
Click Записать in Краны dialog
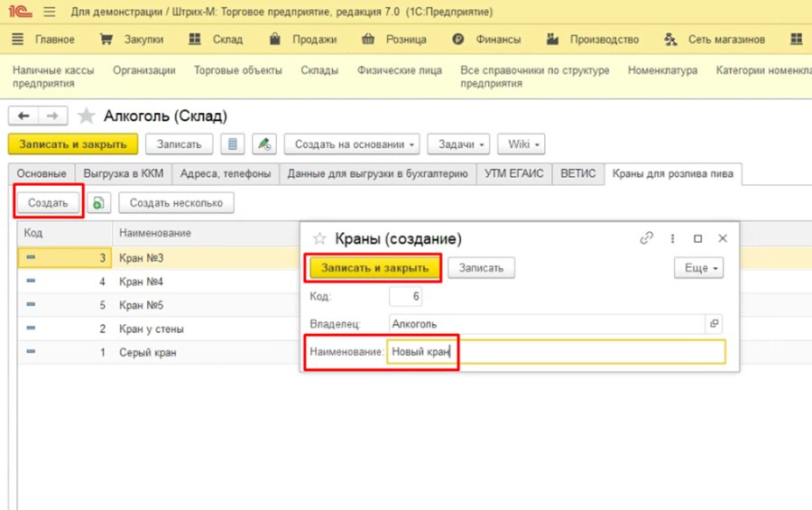click(481, 268)
